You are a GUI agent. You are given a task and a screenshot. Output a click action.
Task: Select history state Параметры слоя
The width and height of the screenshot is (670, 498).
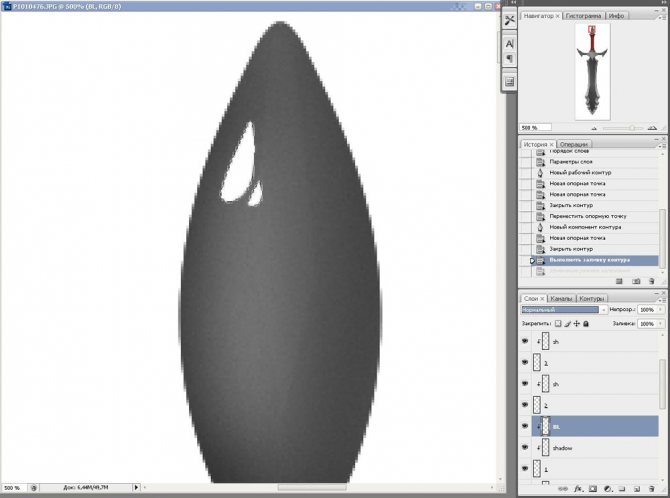596,162
